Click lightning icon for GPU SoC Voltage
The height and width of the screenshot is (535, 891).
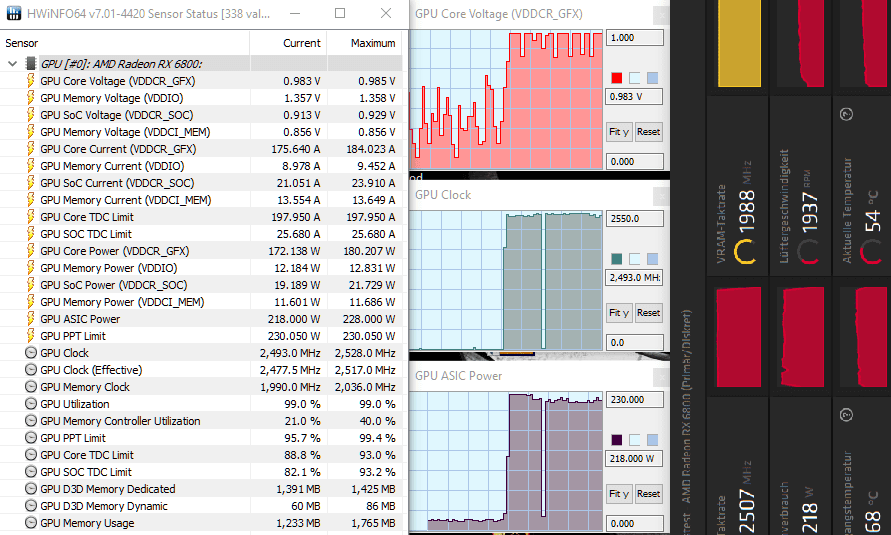point(31,115)
